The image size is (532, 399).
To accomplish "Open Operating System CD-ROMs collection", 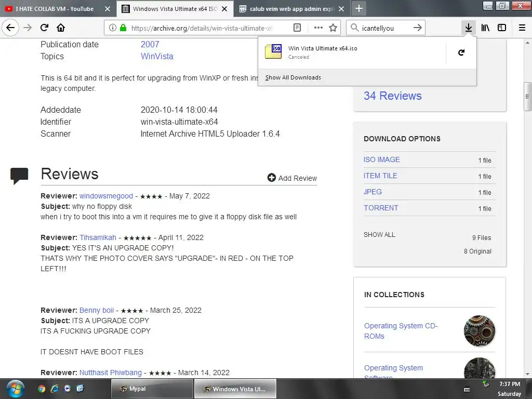I will [401, 331].
